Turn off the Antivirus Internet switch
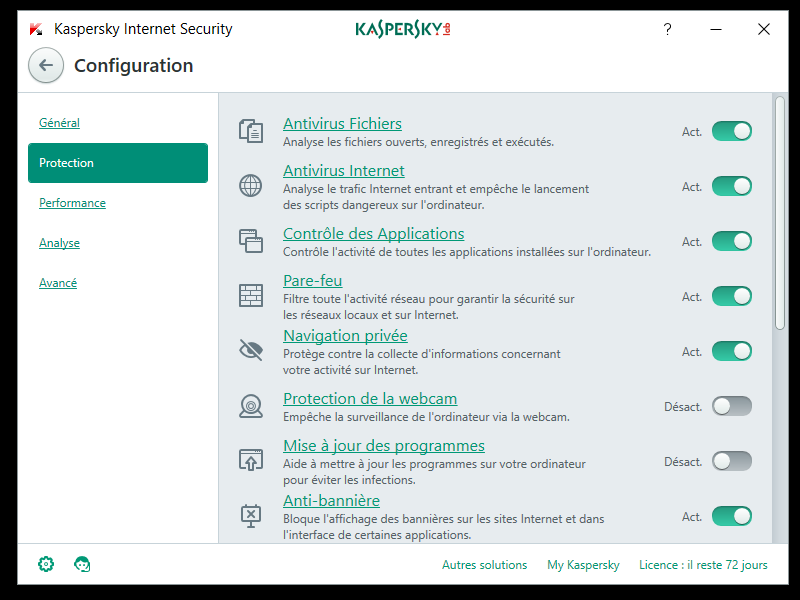The height and width of the screenshot is (600, 800). (x=732, y=186)
